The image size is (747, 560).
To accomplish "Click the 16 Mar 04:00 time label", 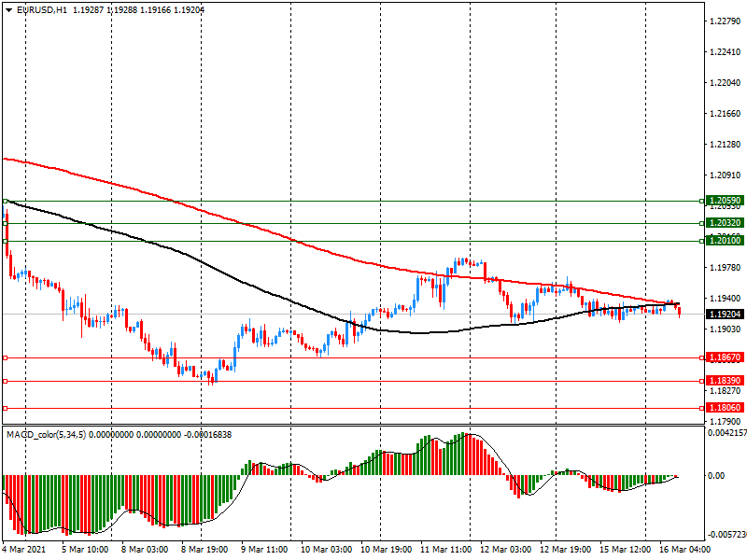I will click(x=685, y=550).
